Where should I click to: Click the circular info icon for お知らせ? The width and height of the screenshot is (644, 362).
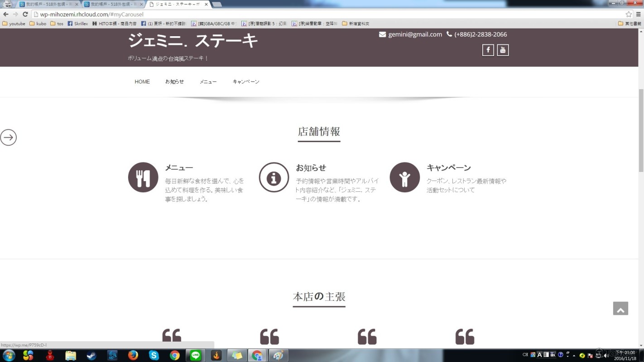(x=274, y=177)
